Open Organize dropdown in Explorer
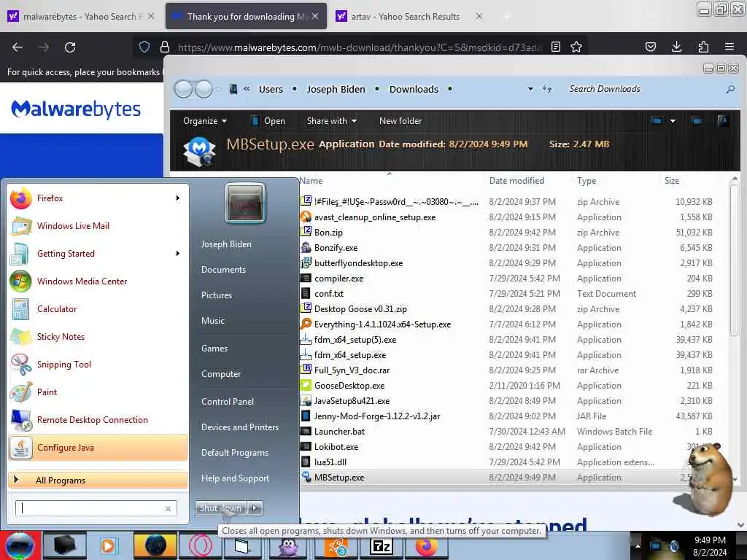This screenshot has width=747, height=560. (205, 121)
